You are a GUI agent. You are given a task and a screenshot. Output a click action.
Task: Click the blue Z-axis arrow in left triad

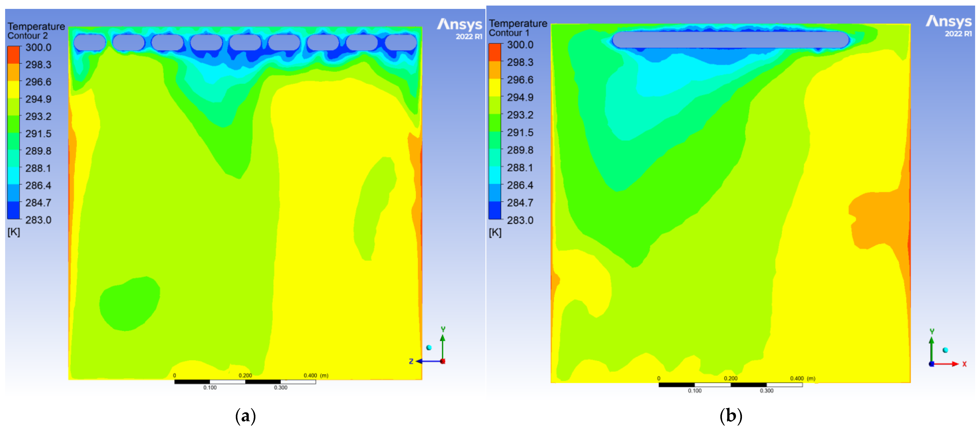pyautogui.click(x=426, y=361)
